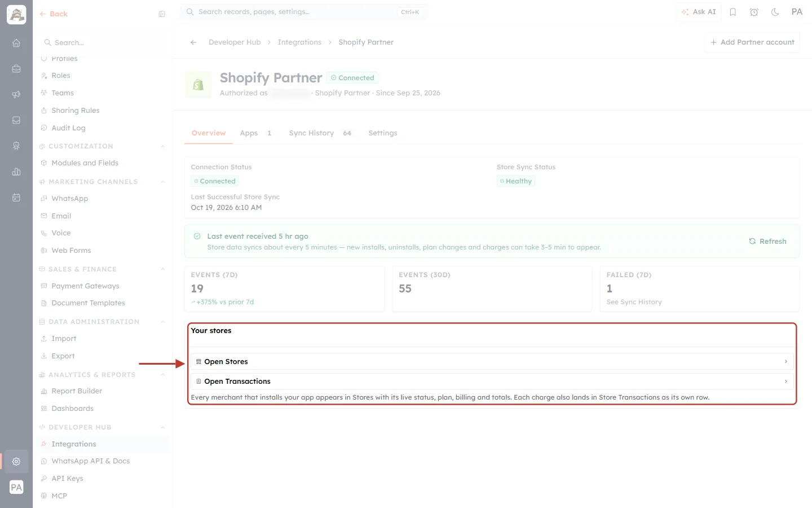Viewport: 812px width, 508px height.
Task: Open the home icon in left rail
Action: click(16, 43)
